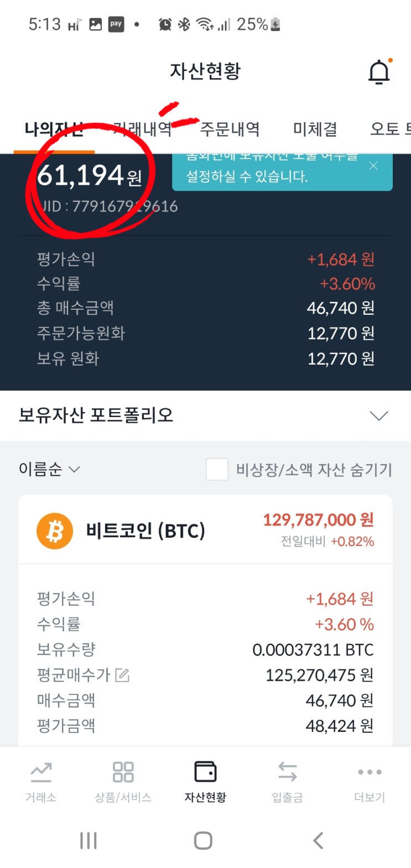Screen dimensions: 411x868
Task: Tap Bitcoin price 129,787,000 원
Action: click(x=318, y=520)
